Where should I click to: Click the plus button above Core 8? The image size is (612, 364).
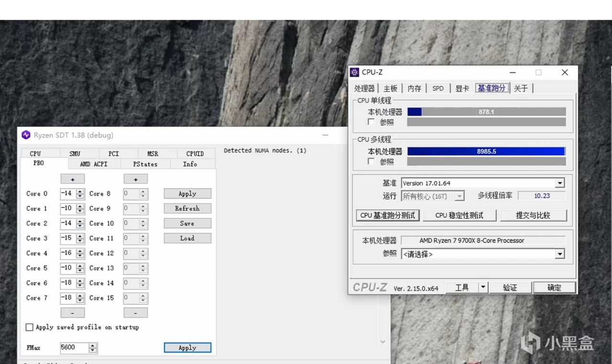(136, 179)
